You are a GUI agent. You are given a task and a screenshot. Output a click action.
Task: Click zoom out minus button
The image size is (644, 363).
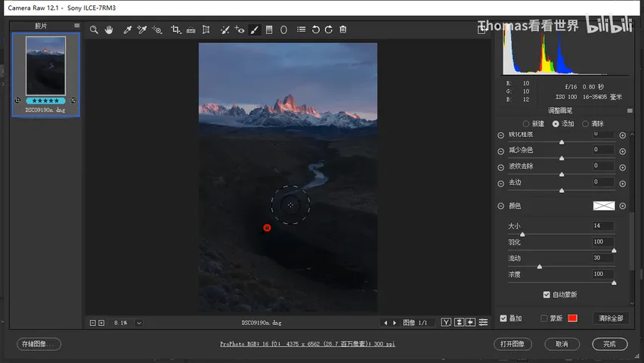(93, 323)
